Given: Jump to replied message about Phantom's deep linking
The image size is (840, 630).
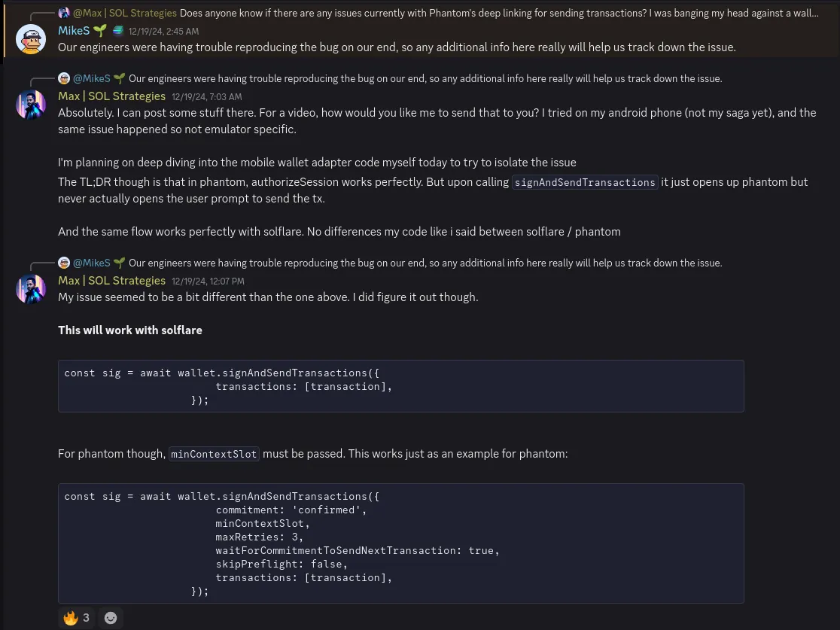Looking at the screenshot, I should tap(498, 13).
